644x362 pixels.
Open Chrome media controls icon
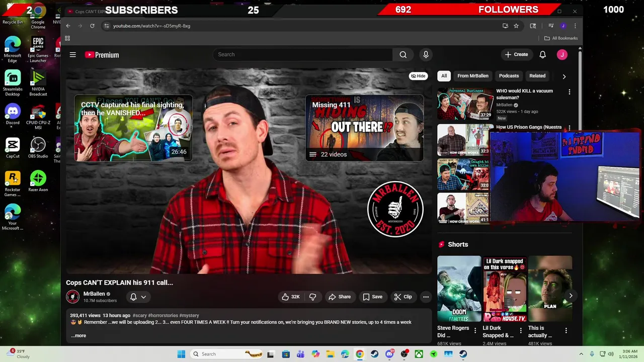tap(551, 26)
